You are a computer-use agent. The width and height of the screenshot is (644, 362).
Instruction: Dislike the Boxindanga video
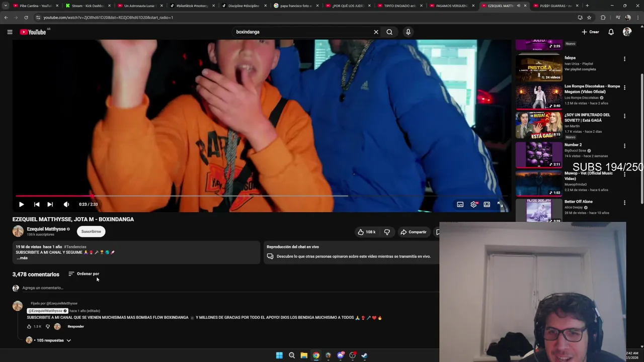point(387,232)
